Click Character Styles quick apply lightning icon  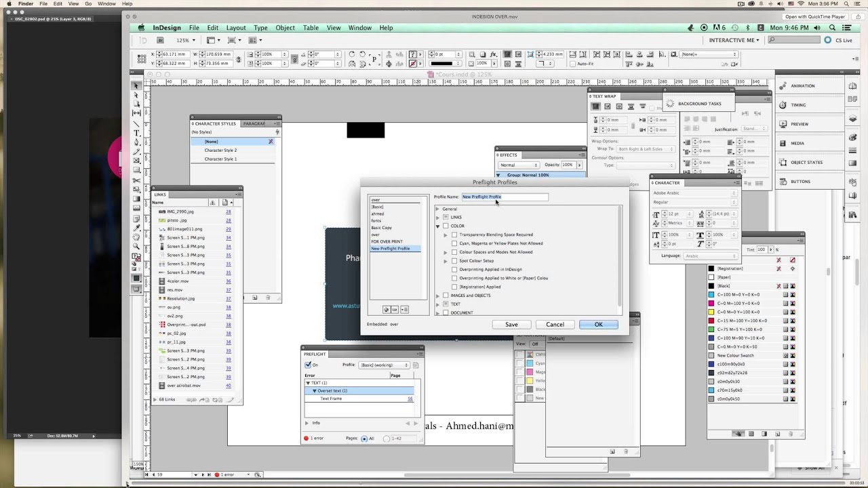(277, 132)
